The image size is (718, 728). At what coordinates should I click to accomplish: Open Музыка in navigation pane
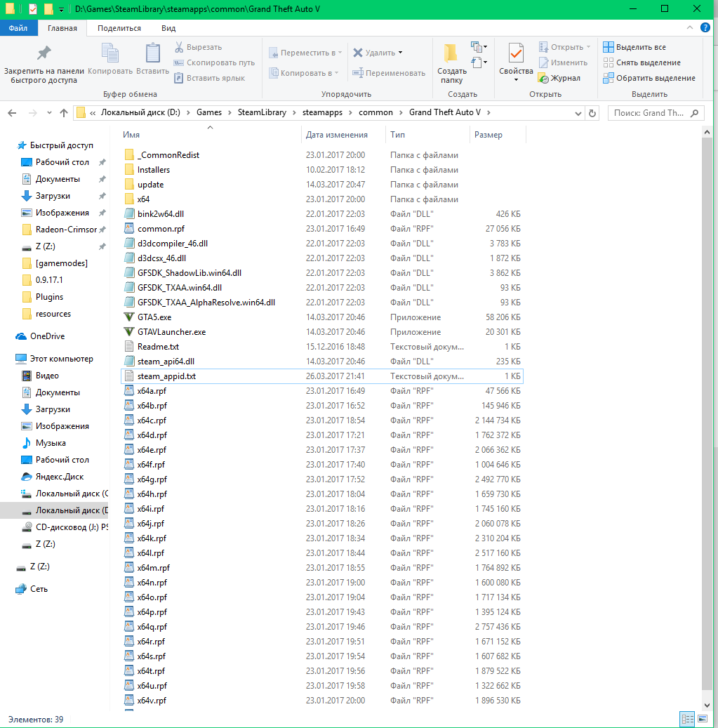44,443
